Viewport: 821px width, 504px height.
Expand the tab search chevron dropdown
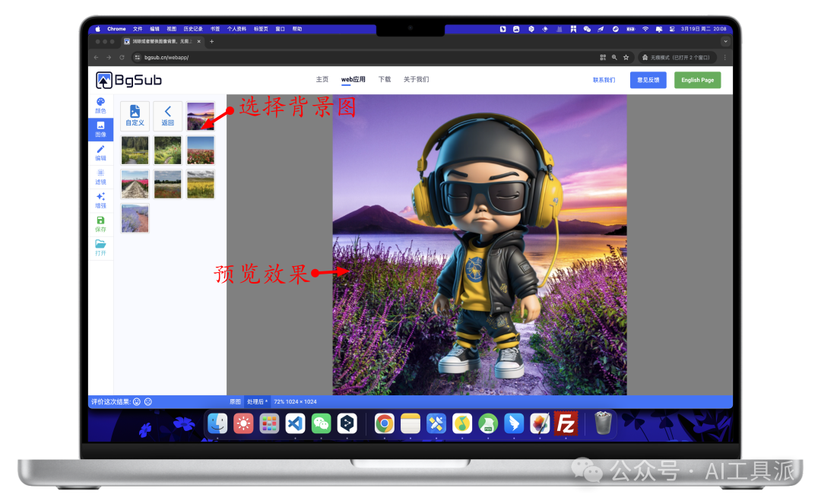click(725, 41)
